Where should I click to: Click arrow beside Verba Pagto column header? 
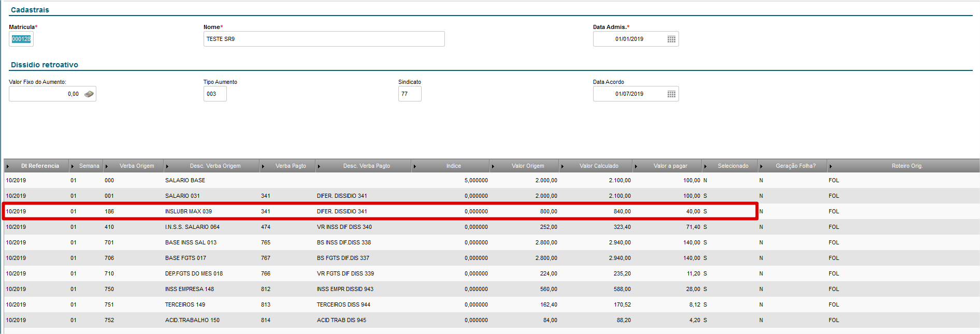coord(263,166)
